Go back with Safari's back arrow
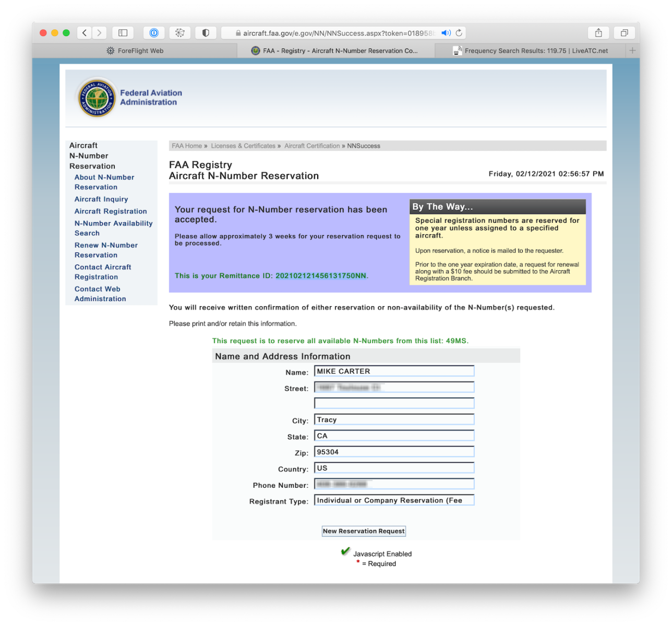Viewport: 672px width, 626px height. [x=85, y=33]
